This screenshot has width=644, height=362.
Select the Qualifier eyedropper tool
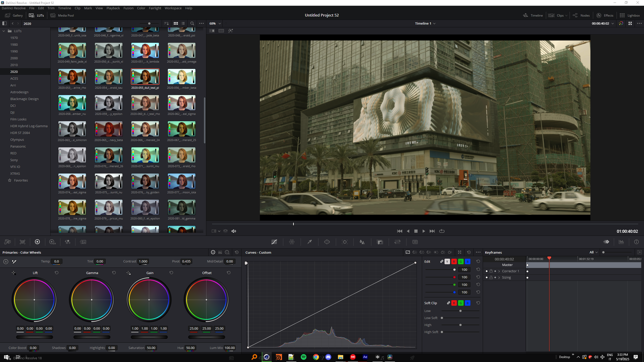tap(309, 242)
